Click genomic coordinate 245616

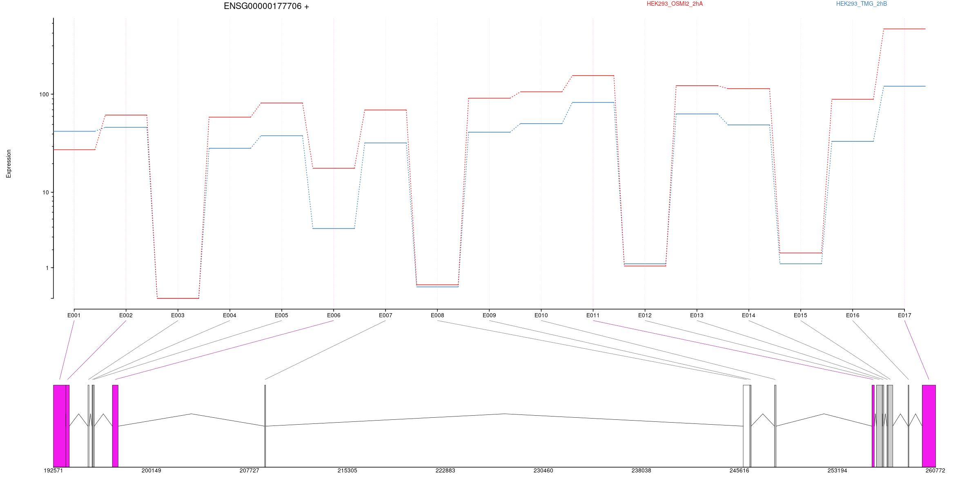point(739,470)
